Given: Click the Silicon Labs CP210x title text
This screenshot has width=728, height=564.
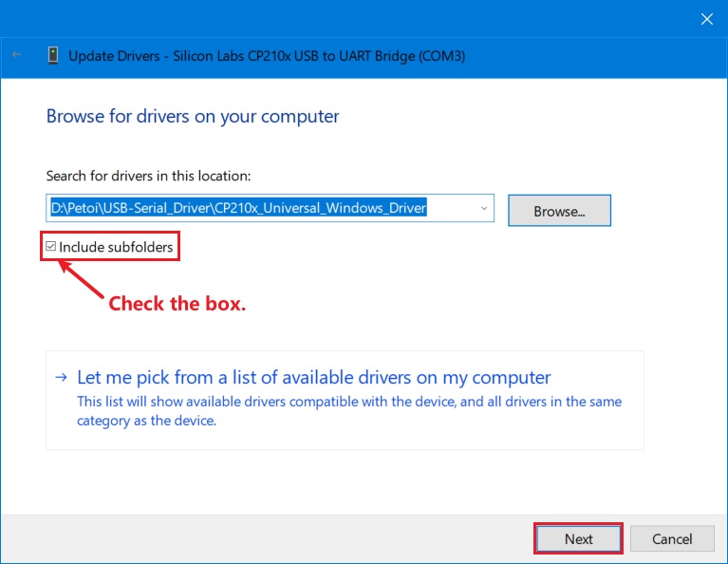Looking at the screenshot, I should pos(267,56).
